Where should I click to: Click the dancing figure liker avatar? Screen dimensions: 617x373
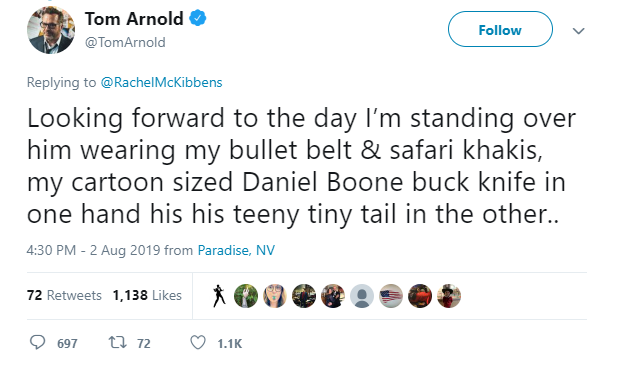218,296
